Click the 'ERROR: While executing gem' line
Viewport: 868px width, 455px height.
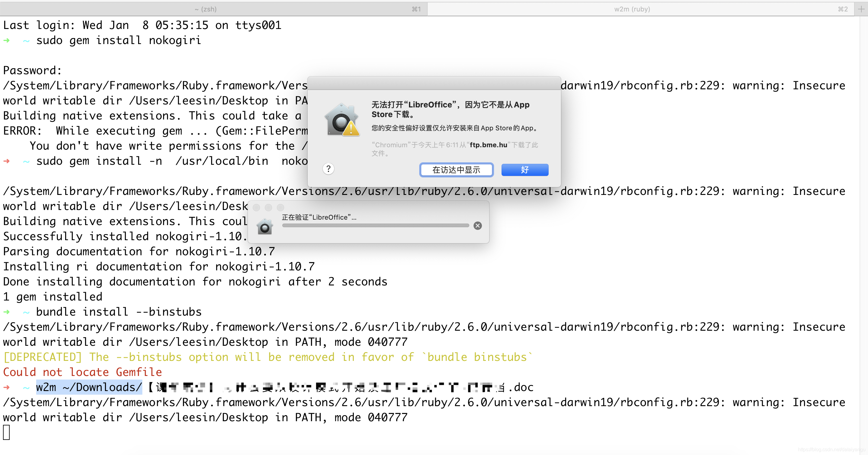tap(155, 131)
